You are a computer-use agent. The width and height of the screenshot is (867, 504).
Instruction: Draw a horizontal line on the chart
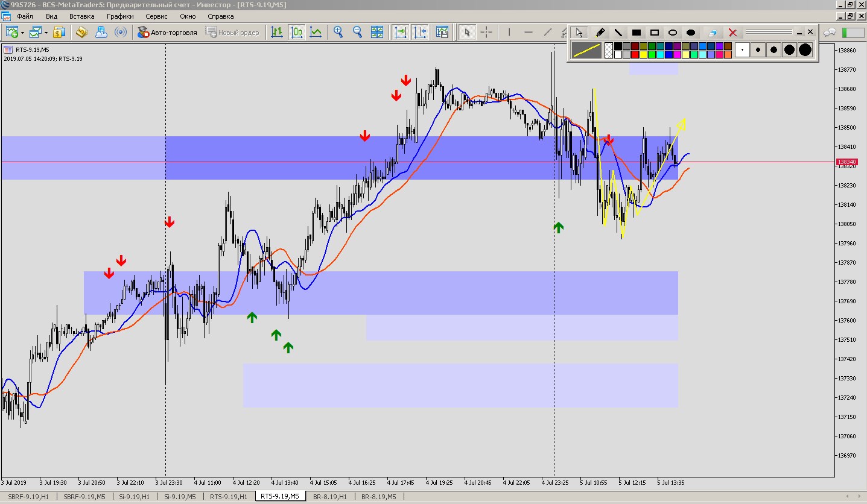[x=529, y=32]
